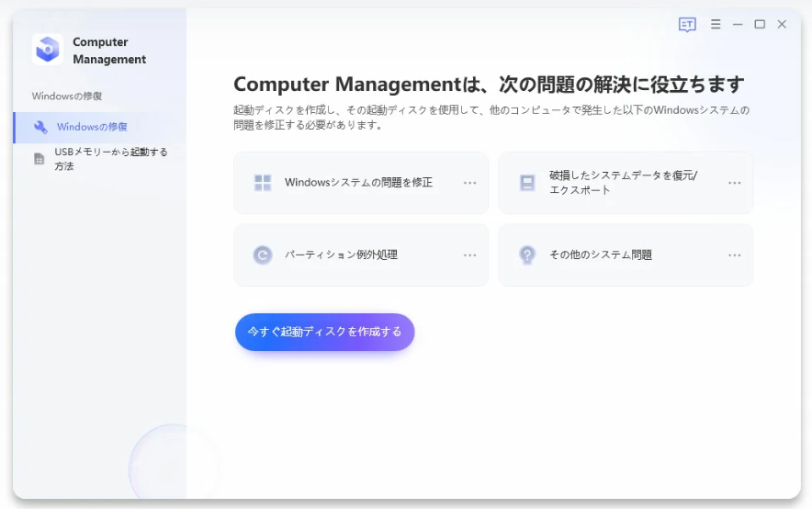Viewport: 812px width, 509px height.
Task: Click 今すぐ起動ディスクを作成する button
Action: click(x=324, y=332)
